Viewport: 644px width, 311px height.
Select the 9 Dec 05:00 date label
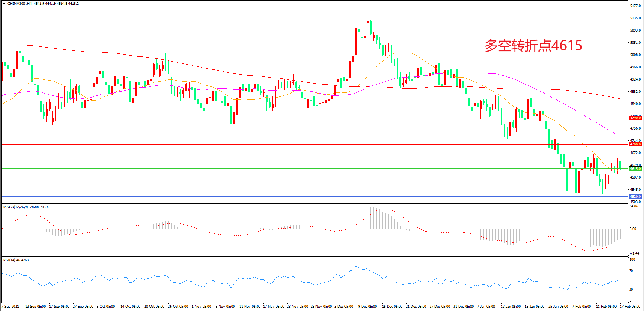pyautogui.click(x=368, y=307)
